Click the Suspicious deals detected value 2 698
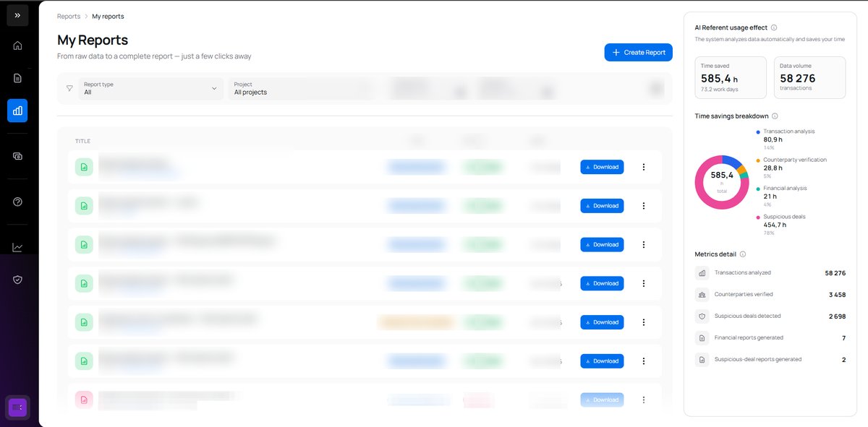 coord(837,316)
